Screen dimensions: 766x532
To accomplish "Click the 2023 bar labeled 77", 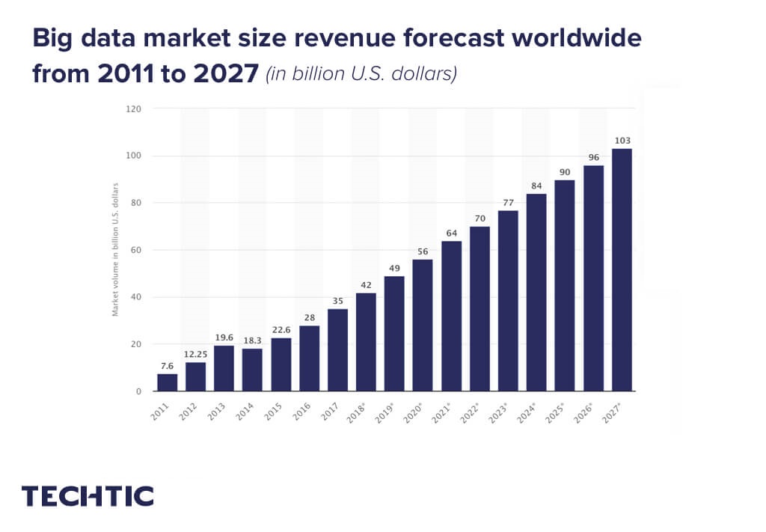I will click(508, 301).
